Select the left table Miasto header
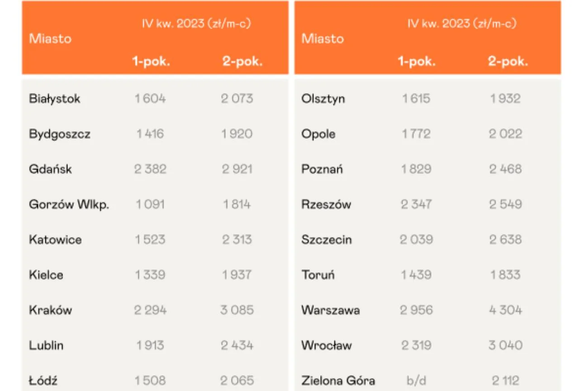 pyautogui.click(x=50, y=38)
